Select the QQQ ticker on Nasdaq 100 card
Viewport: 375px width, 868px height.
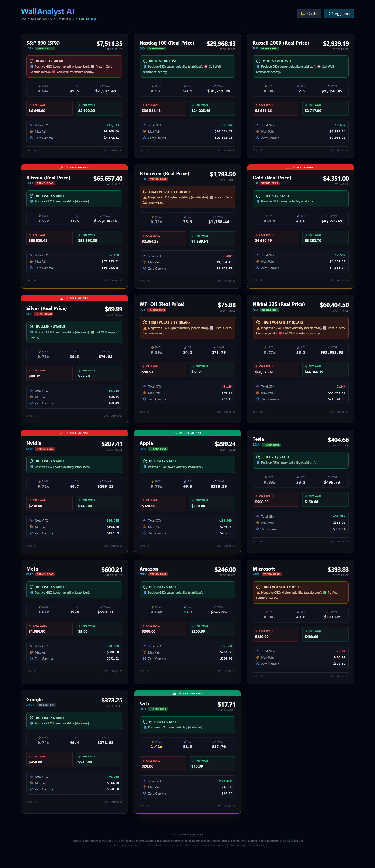(x=142, y=48)
